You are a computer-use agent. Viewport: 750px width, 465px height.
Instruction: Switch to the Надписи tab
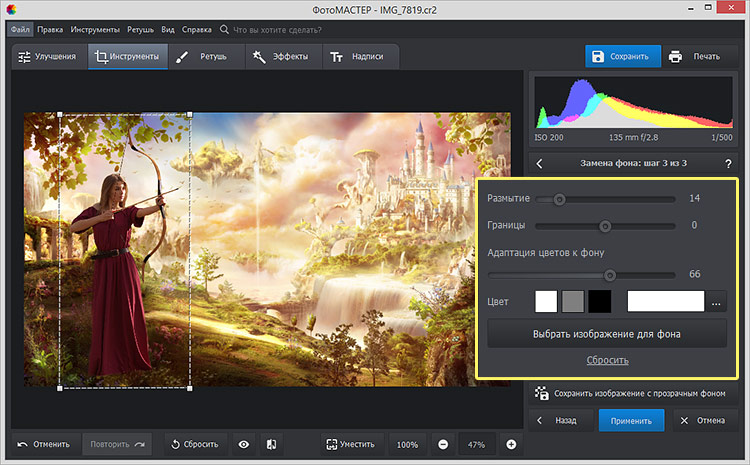[360, 57]
